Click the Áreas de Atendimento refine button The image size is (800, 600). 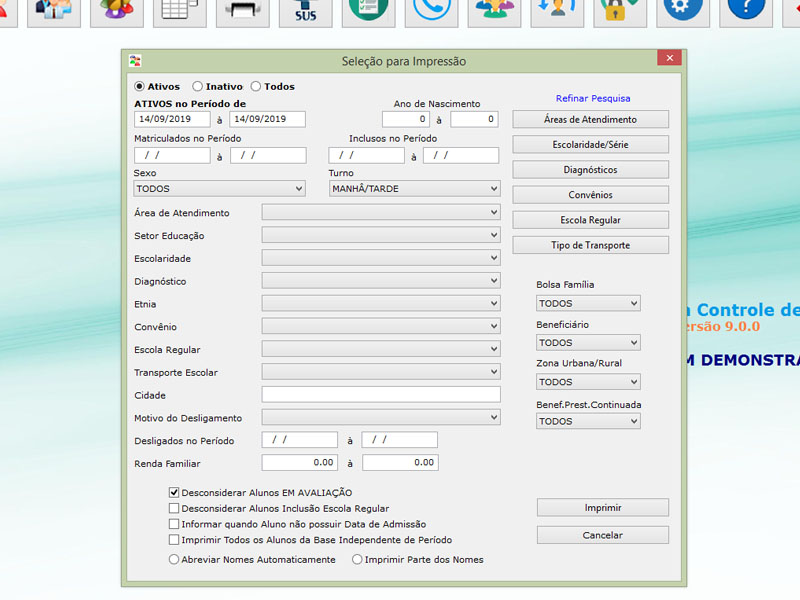coord(590,120)
